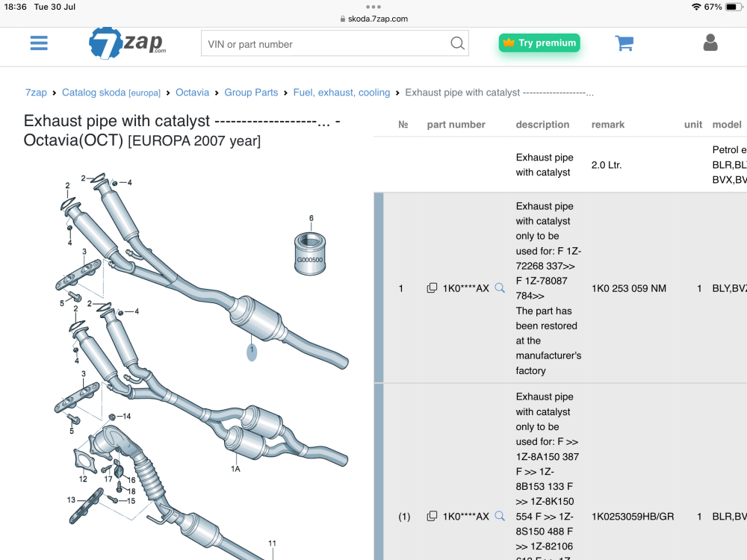Click the 7zap logo

(x=127, y=43)
